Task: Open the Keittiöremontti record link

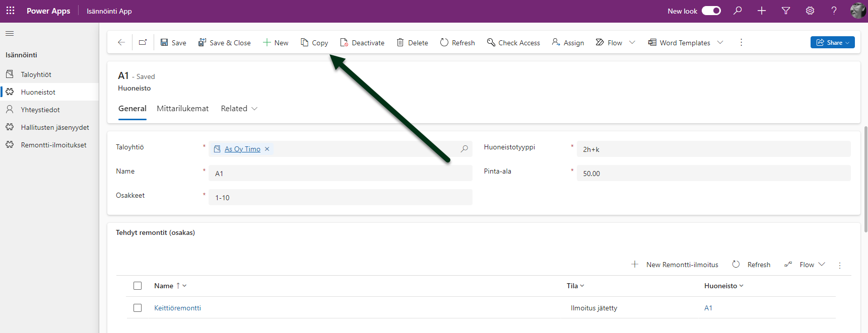Action: [177, 308]
